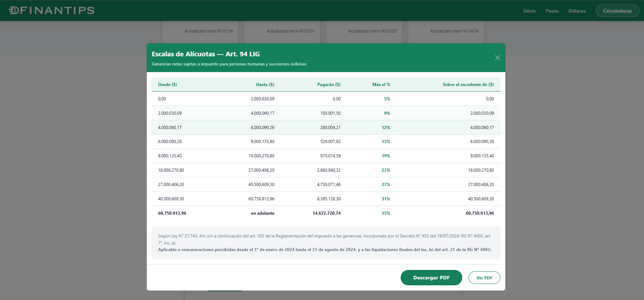Click the 970.014,59 Pagarán value

tap(330, 156)
